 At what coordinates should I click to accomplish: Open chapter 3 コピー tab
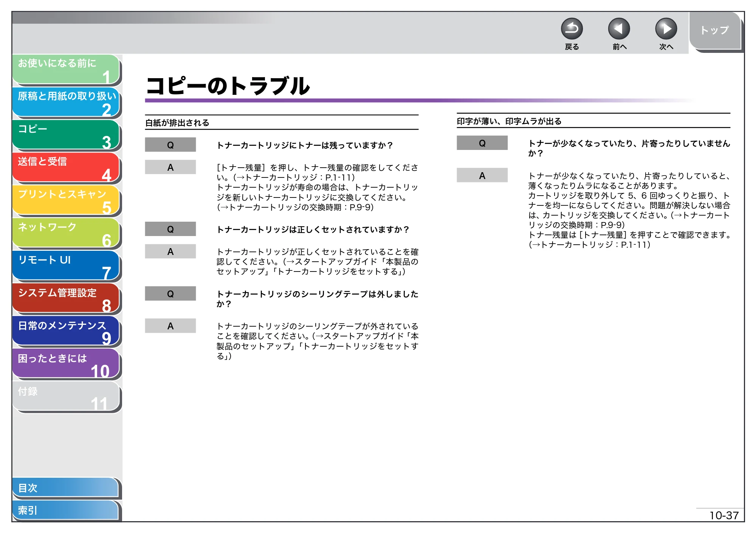click(x=66, y=135)
